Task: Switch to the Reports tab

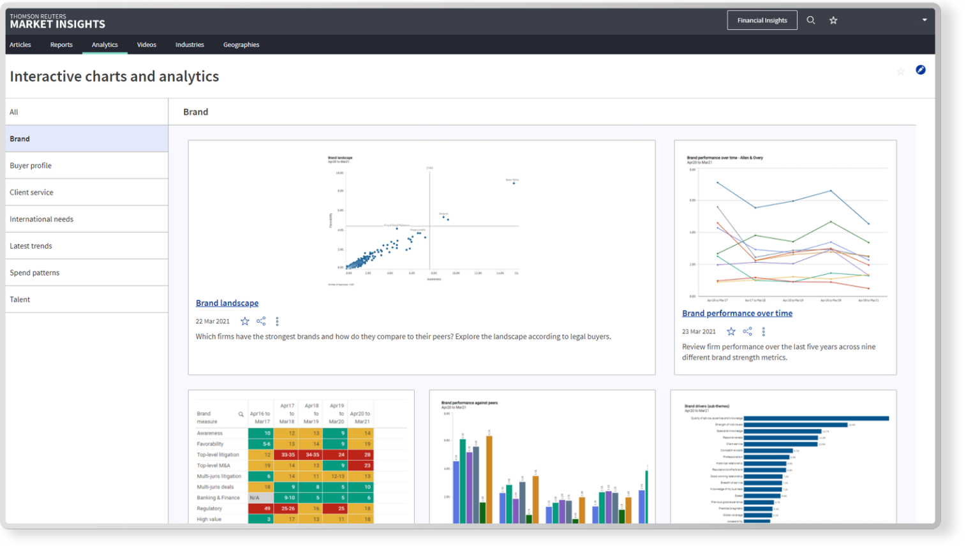Action: coord(61,45)
